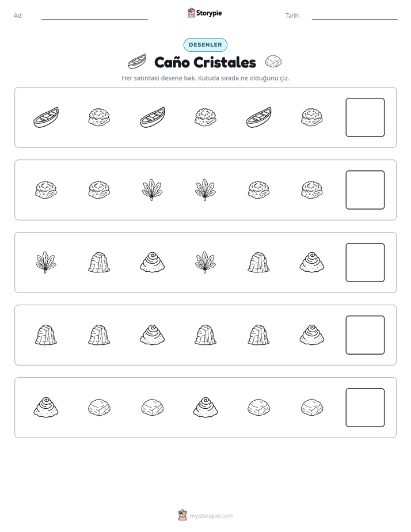The image size is (411, 532).
Task: Select the first spiral mound in row four
Action: point(153,335)
